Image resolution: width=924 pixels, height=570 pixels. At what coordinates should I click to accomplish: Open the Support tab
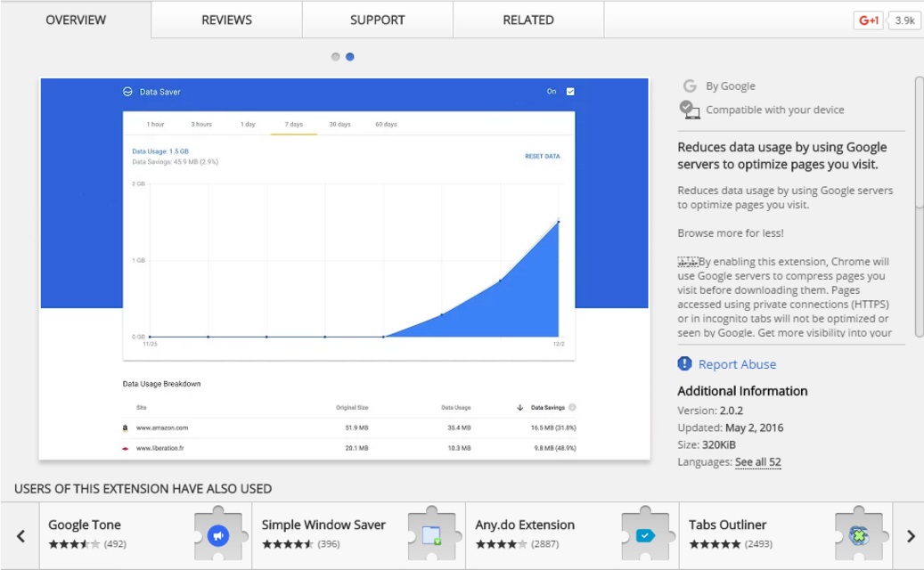(x=377, y=20)
